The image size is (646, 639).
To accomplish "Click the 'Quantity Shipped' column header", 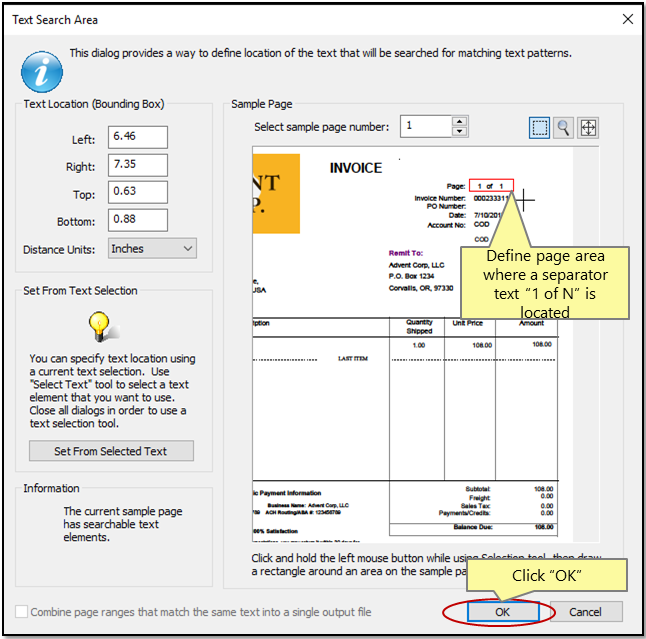I will tap(419, 327).
